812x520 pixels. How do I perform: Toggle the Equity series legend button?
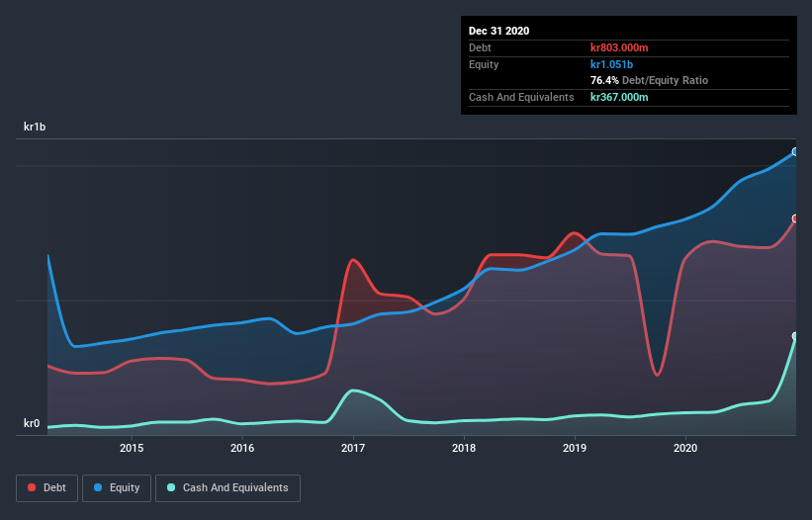pos(117,488)
